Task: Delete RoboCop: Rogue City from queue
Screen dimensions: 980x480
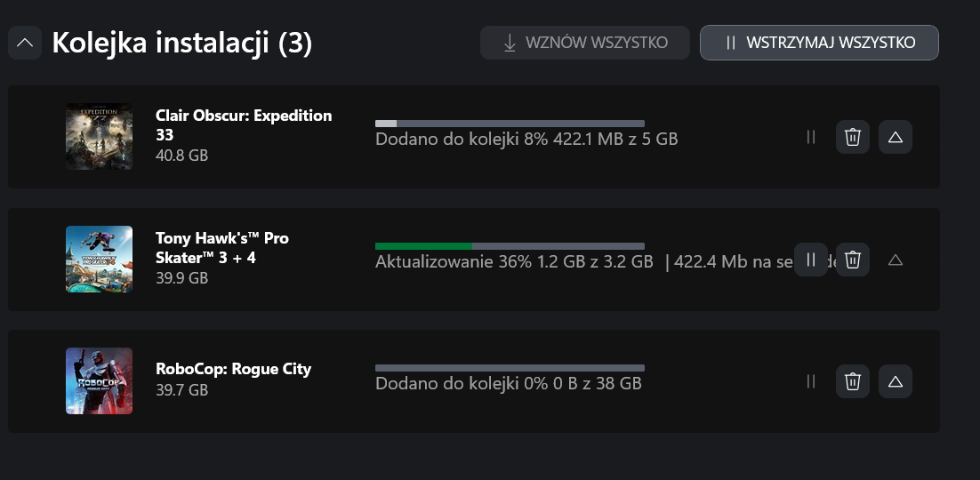Action: coord(853,381)
